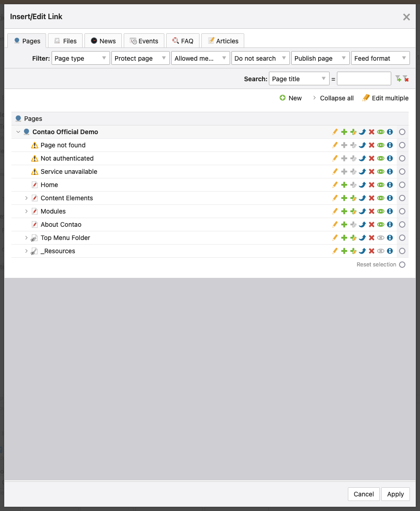Focus the search text field
The image size is (420, 511).
pos(364,78)
